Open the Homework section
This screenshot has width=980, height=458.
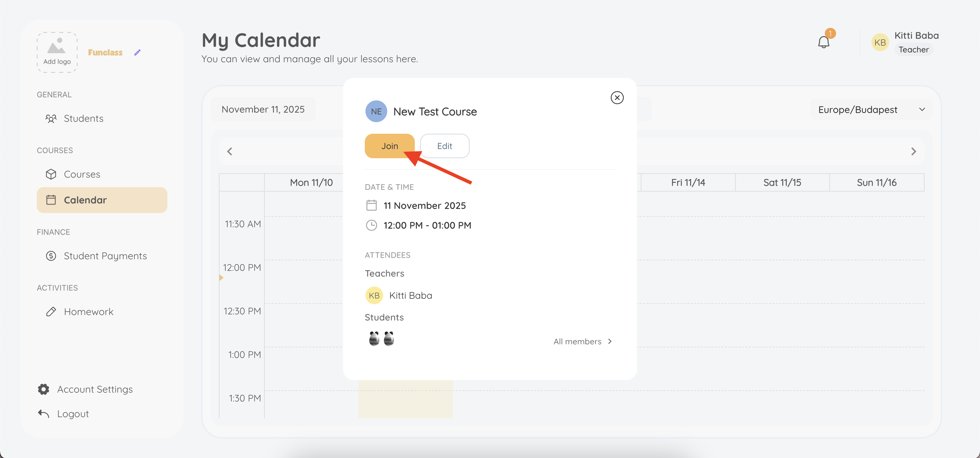click(x=88, y=312)
